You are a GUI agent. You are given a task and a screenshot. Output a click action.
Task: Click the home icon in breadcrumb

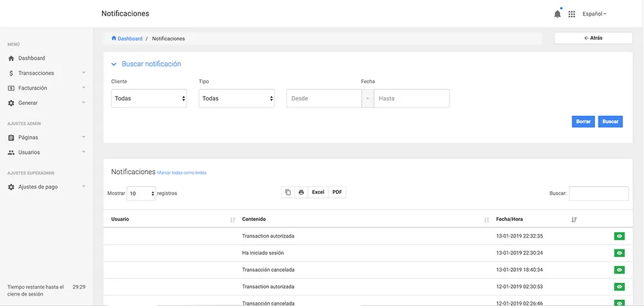pyautogui.click(x=114, y=39)
